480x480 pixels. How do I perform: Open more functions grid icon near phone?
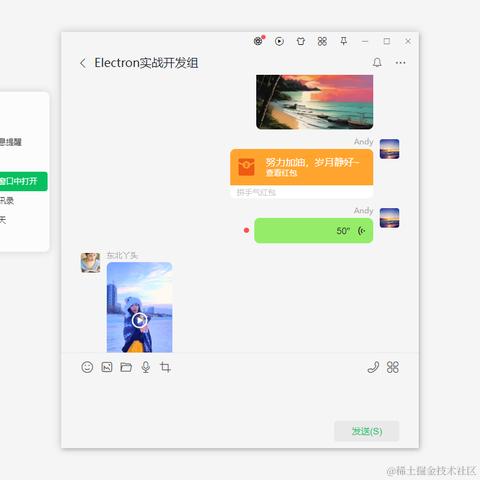[393, 367]
